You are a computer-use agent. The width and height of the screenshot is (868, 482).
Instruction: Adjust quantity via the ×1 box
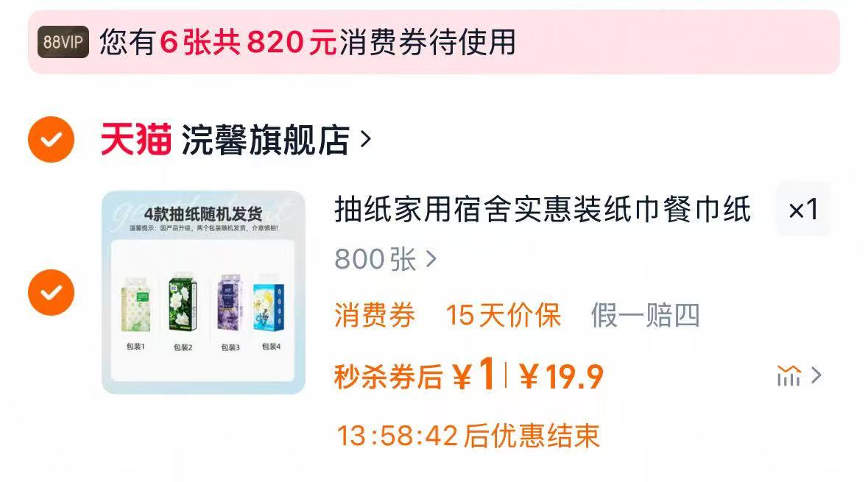click(803, 209)
